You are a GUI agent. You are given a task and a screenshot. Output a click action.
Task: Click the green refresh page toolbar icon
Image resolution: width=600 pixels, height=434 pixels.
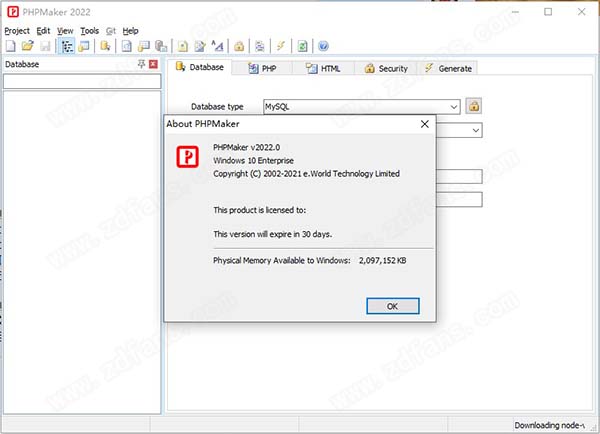[x=302, y=46]
